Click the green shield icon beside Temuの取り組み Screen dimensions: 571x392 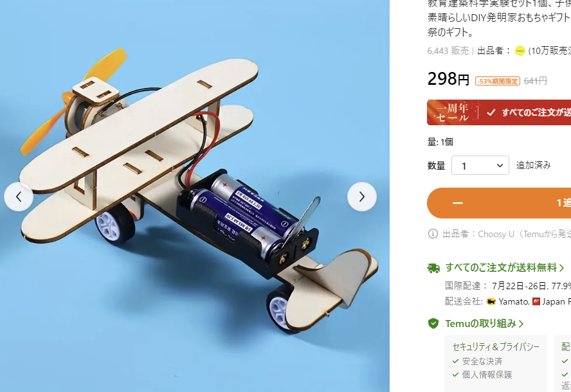[x=433, y=323]
